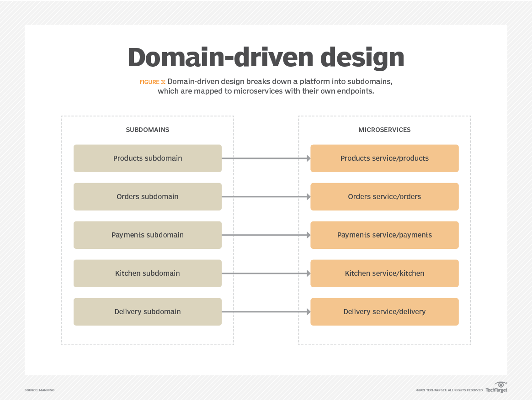The image size is (532, 400).
Task: Click the 2021 TechTarget copyright notice
Action: click(449, 390)
